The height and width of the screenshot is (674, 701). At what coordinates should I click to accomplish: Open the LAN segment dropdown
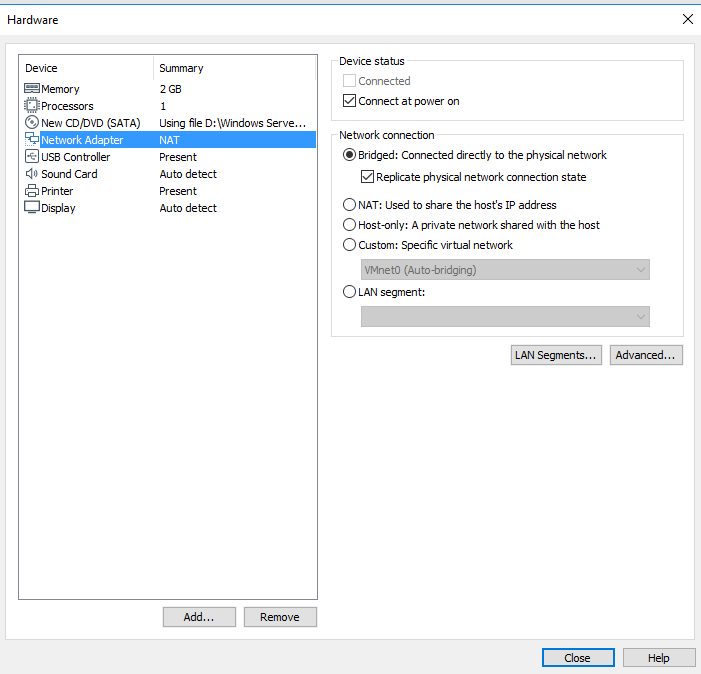(x=505, y=316)
